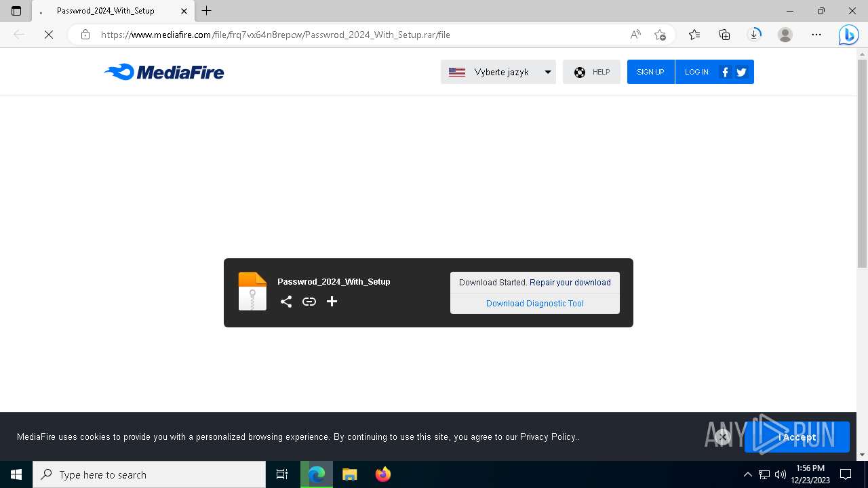
Task: Open the Collections icon
Action: pos(724,35)
